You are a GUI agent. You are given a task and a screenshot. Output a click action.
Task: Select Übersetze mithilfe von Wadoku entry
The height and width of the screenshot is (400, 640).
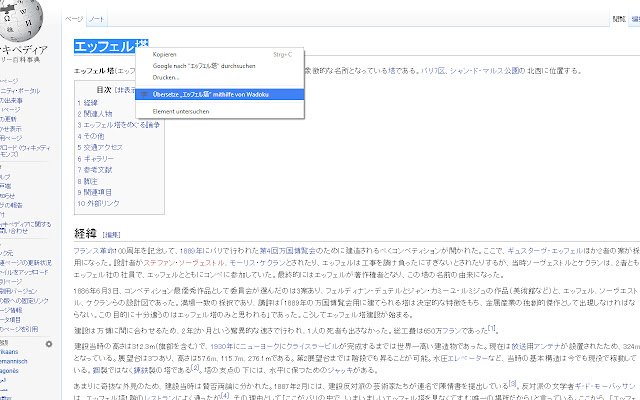tap(220, 94)
